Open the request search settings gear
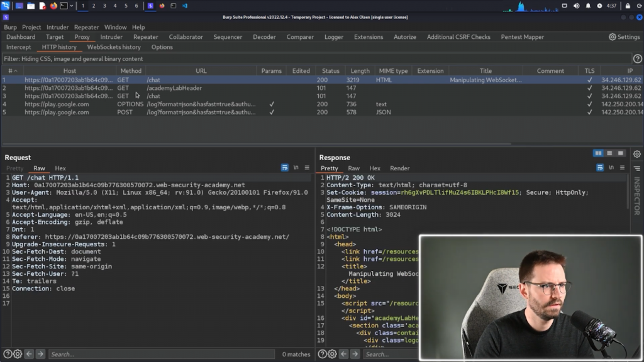 18,354
